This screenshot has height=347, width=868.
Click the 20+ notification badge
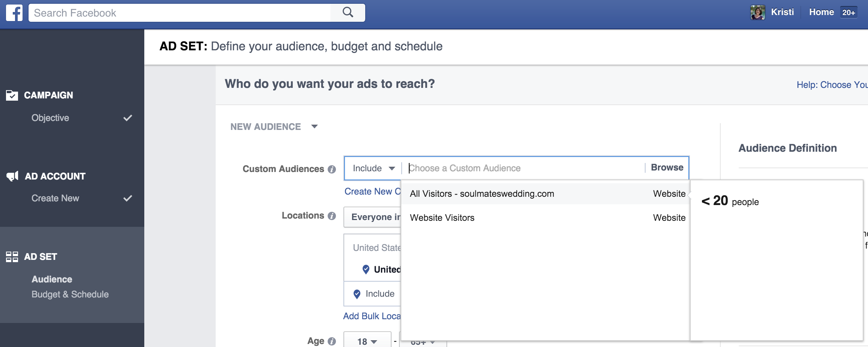point(848,12)
